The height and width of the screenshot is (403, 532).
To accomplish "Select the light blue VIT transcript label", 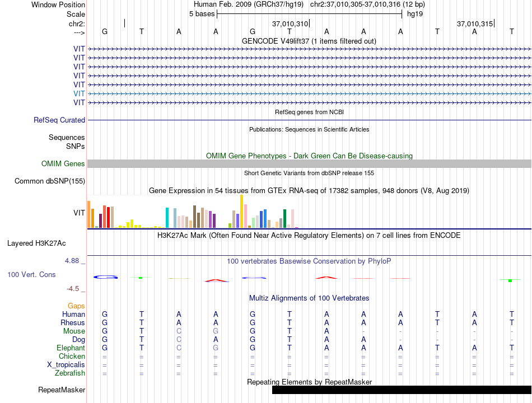I will point(79,93).
